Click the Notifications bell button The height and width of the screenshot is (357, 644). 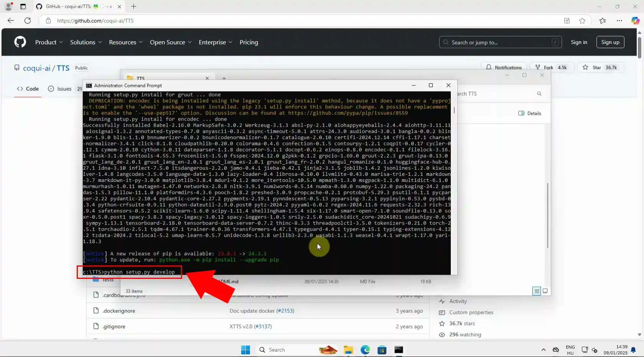click(504, 67)
